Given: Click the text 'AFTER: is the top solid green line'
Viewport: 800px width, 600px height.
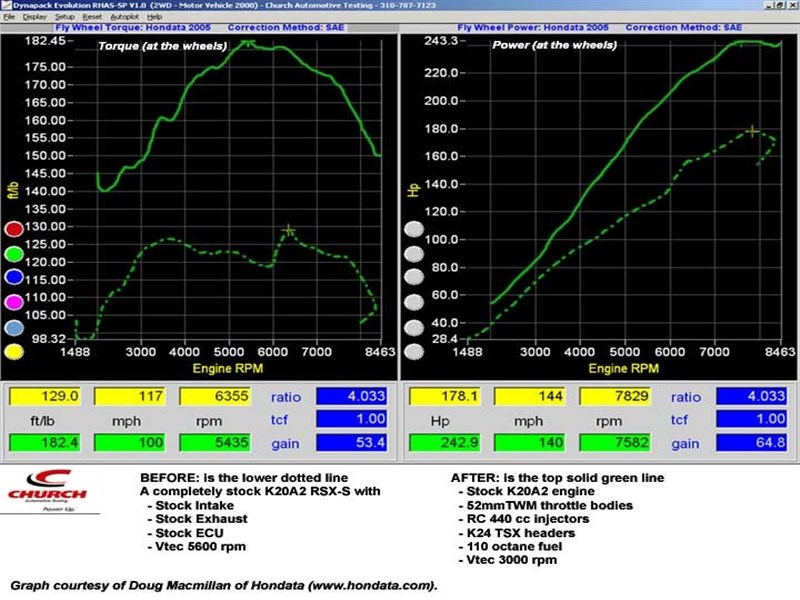Looking at the screenshot, I should (557, 478).
